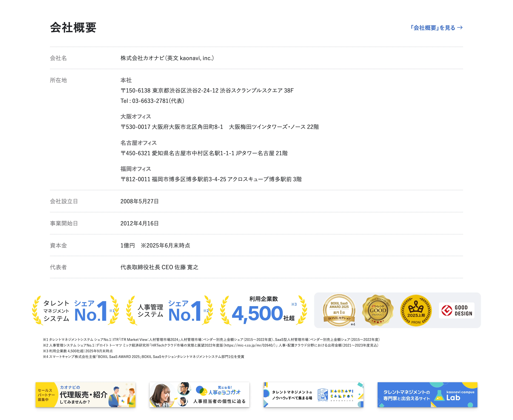The height and width of the screenshot is (420, 513).
Task: Click the 本社 address line 〒150-6138
Action: click(207, 90)
